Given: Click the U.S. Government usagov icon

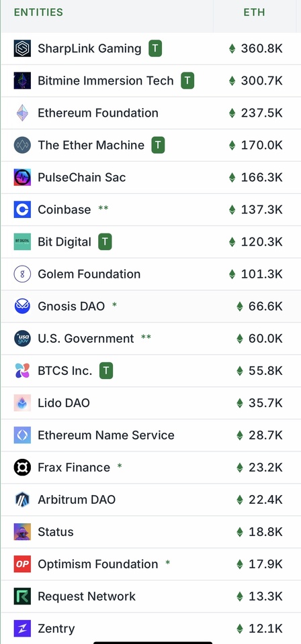Looking at the screenshot, I should click(22, 338).
